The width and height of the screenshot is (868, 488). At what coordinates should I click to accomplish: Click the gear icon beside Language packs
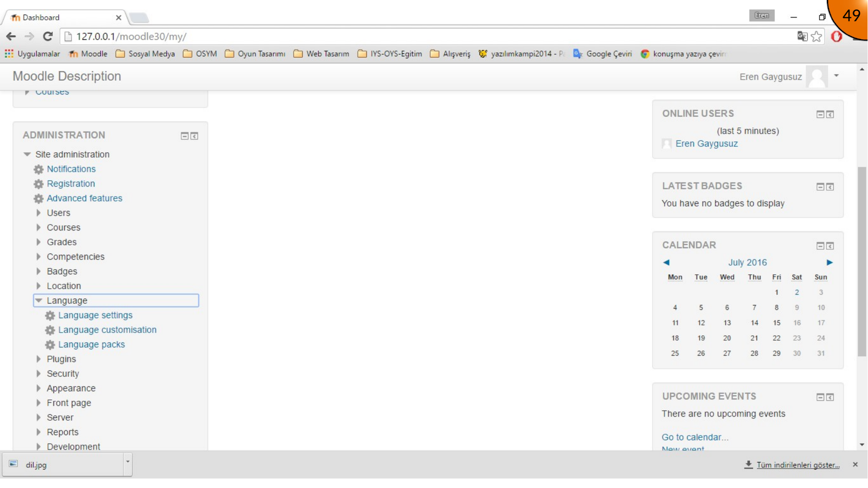click(x=50, y=345)
